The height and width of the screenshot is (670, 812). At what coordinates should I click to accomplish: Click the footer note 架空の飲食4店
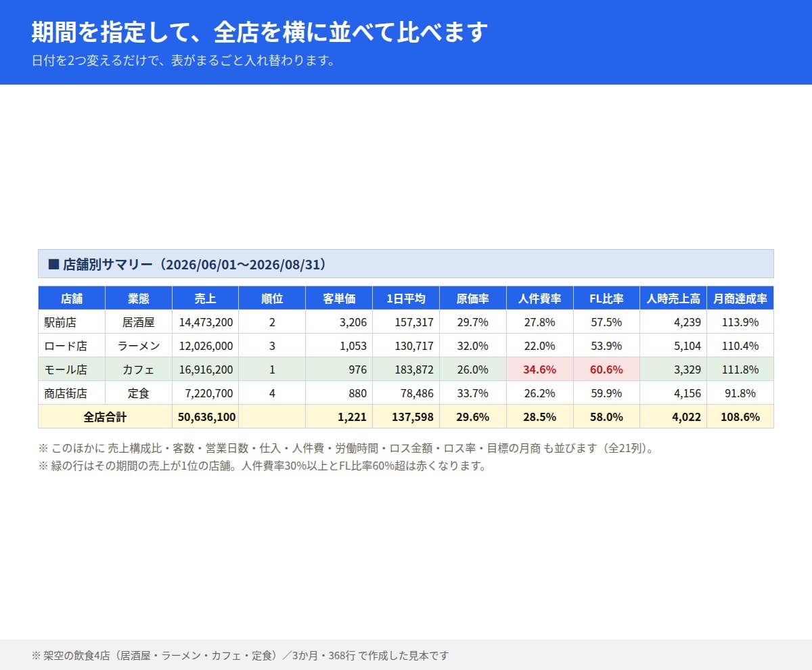click(240, 655)
